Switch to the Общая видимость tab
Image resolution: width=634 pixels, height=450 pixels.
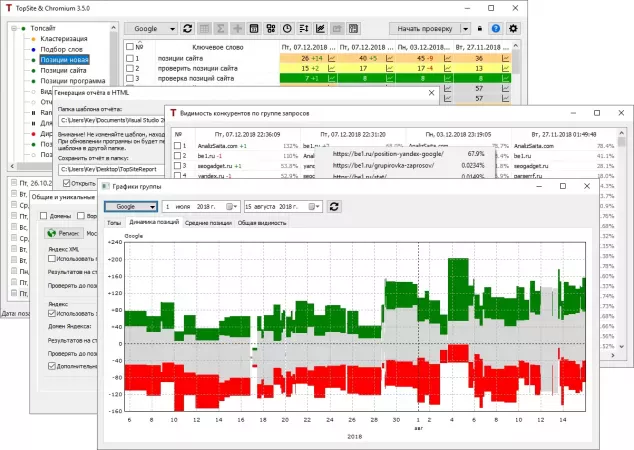tap(261, 222)
